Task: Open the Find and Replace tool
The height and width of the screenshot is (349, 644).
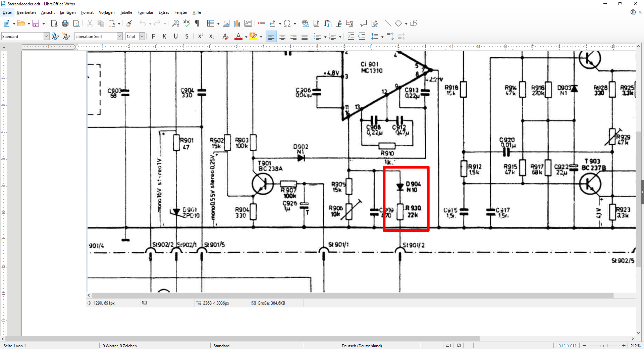Action: [175, 23]
